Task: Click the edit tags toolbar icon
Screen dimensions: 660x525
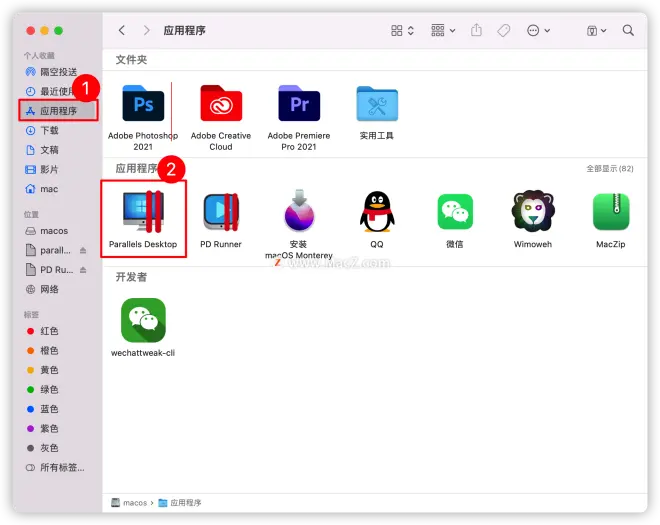Action: pyautogui.click(x=503, y=30)
